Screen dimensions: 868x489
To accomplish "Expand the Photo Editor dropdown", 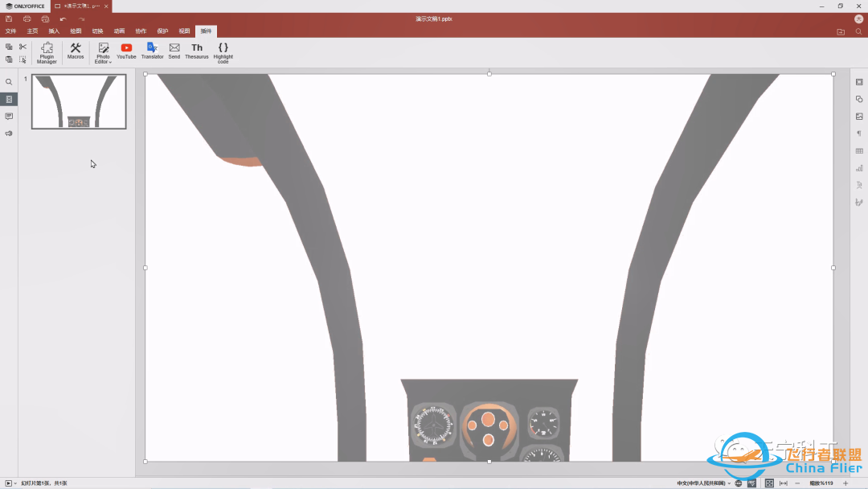I will pos(110,62).
